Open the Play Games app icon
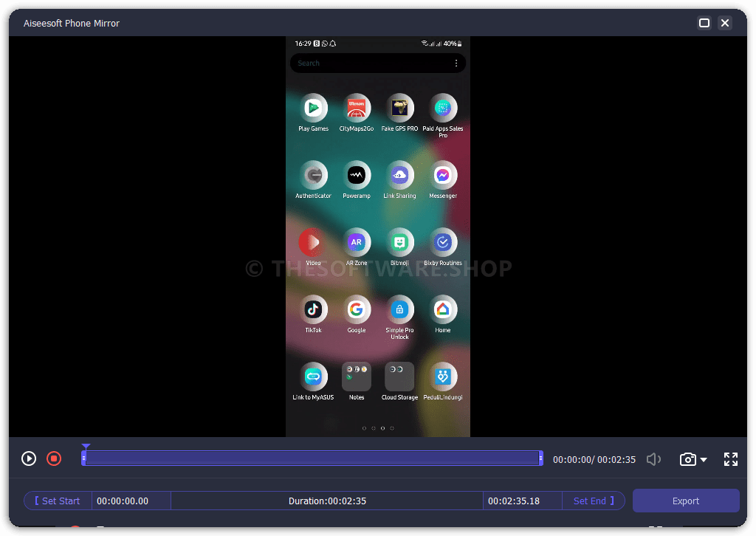 pos(313,109)
